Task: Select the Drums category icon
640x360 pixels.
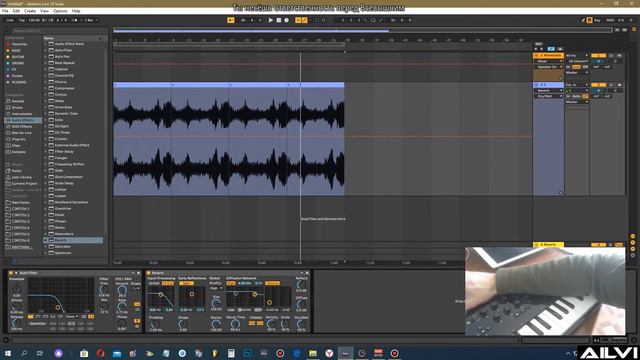Action: click(x=8, y=107)
